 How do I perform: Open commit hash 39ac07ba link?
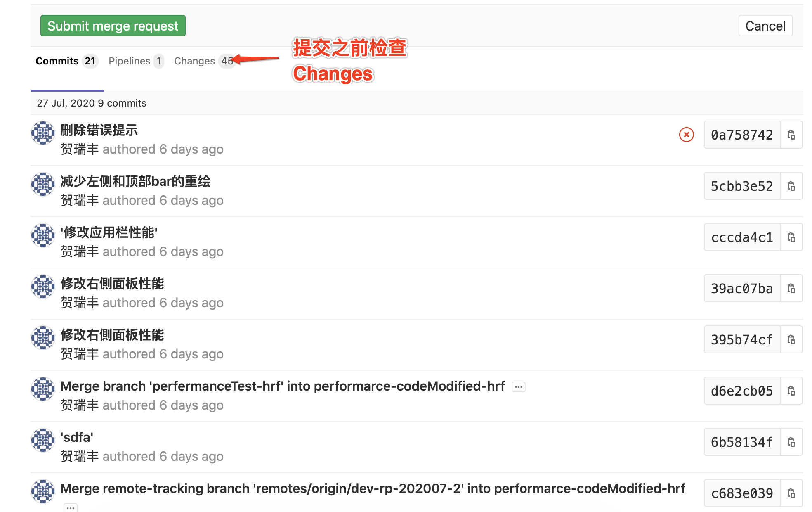742,288
